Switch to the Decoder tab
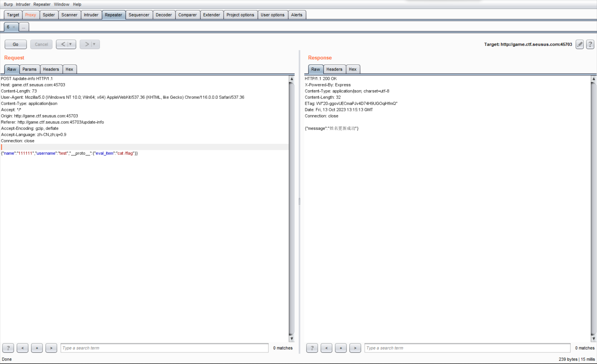The height and width of the screenshot is (364, 597). (164, 15)
